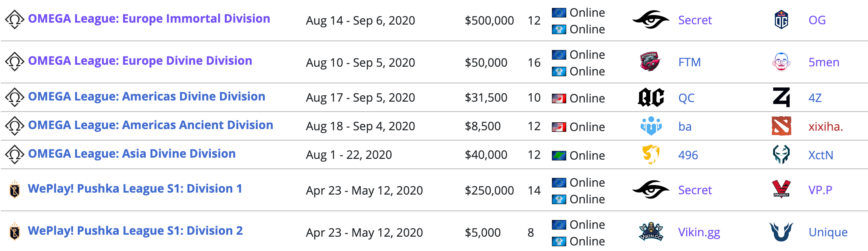Open the 496 team link
Image resolution: width=868 pixels, height=251 pixels.
(x=688, y=155)
